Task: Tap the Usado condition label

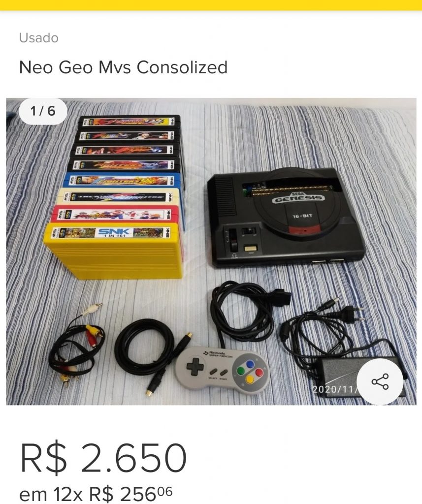Action: [x=39, y=38]
